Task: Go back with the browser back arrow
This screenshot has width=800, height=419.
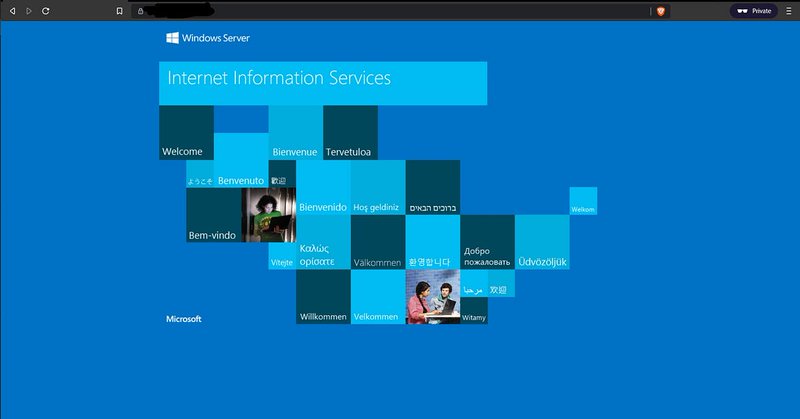Action: 12,11
